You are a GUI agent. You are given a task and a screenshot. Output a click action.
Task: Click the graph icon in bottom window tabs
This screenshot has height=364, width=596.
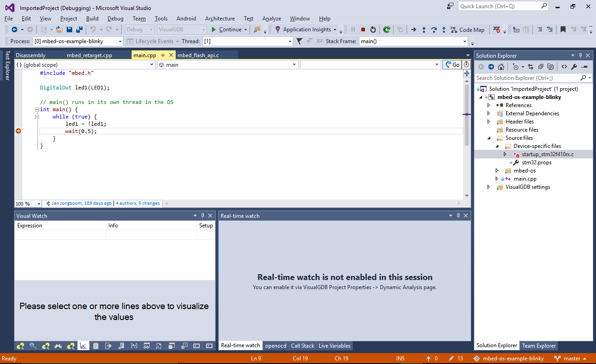83,346
